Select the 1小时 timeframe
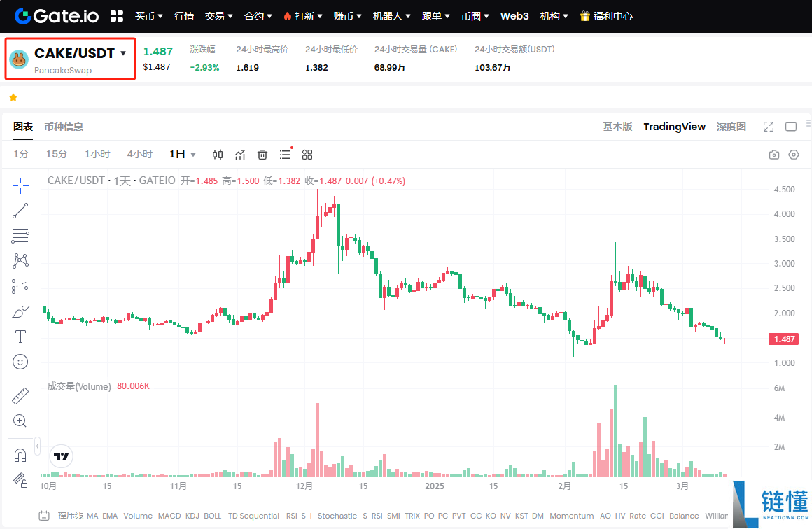Screen dimensions: 812x529 [97, 154]
